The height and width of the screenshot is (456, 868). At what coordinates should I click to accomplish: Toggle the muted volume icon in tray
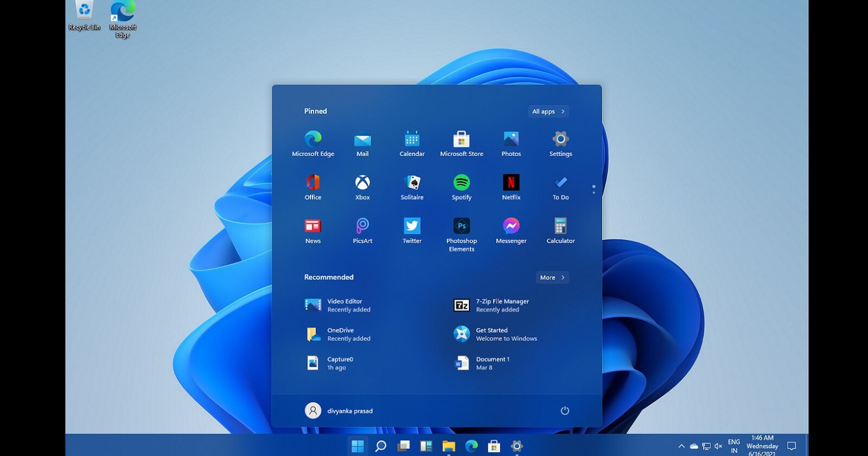point(718,446)
